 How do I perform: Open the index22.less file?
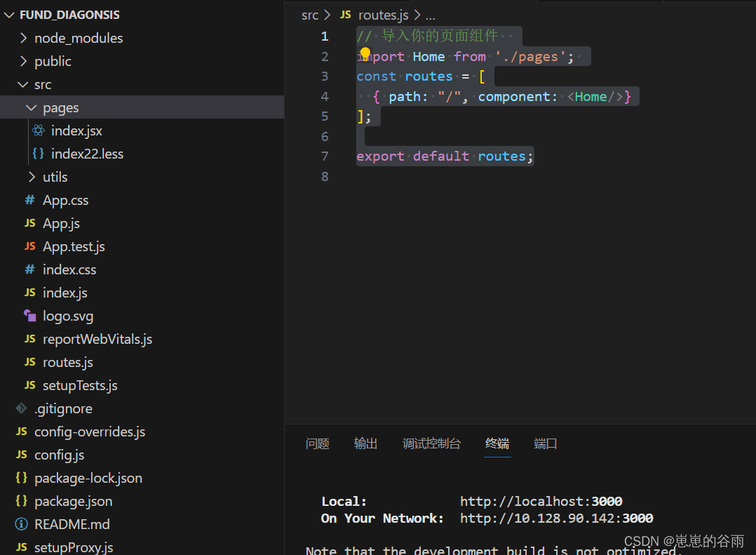pyautogui.click(x=87, y=154)
